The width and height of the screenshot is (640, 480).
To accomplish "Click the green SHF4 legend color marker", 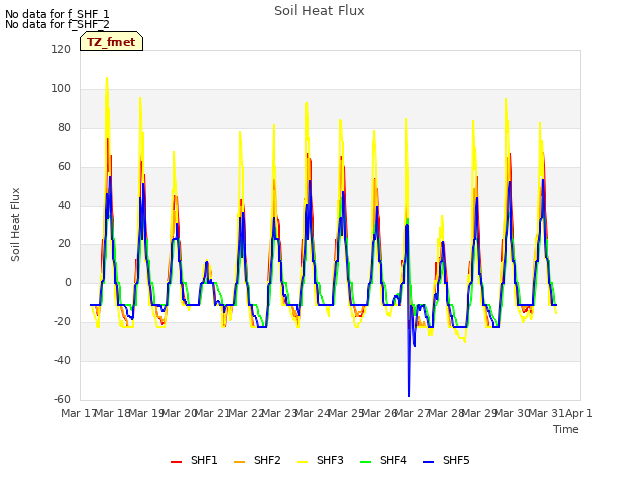I will pyautogui.click(x=366, y=462).
